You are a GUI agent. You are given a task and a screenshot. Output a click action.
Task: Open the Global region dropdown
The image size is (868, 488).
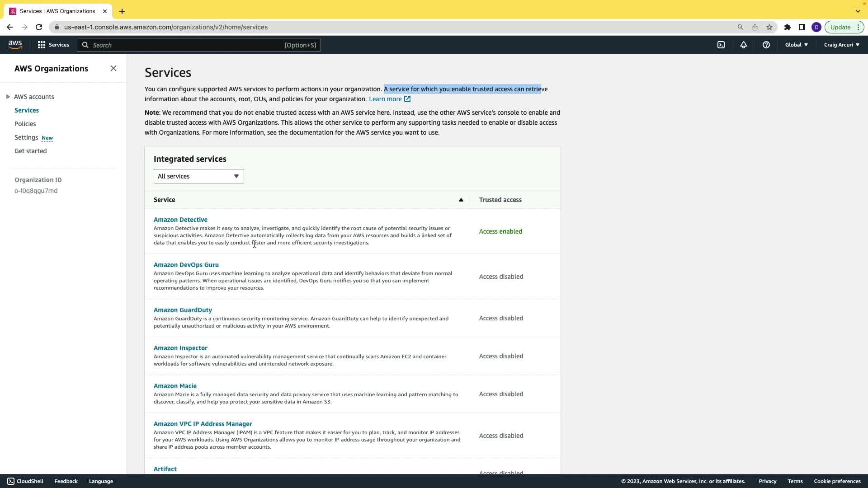click(796, 45)
